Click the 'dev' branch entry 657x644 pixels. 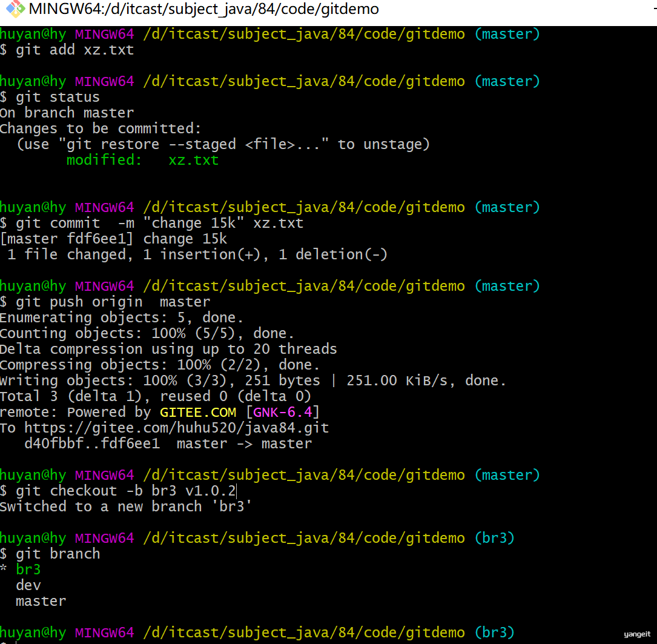(28, 585)
